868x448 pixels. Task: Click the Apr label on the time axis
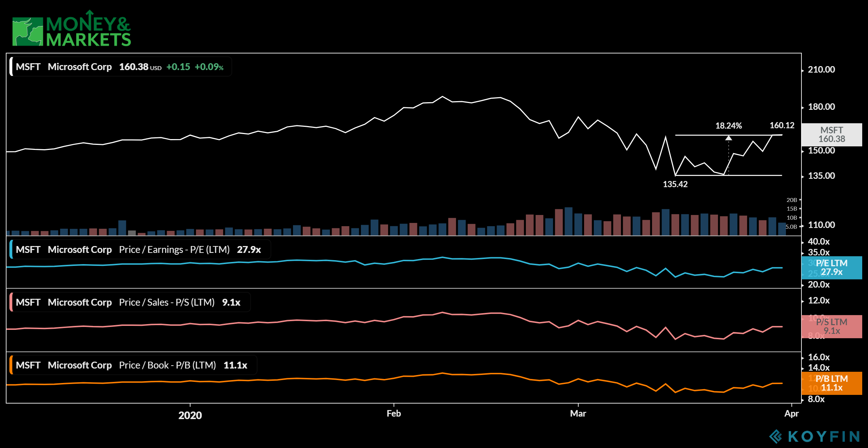coord(791,414)
